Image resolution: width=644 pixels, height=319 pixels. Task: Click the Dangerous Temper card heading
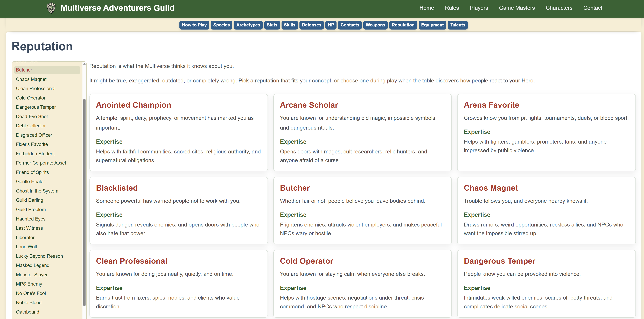(x=500, y=261)
